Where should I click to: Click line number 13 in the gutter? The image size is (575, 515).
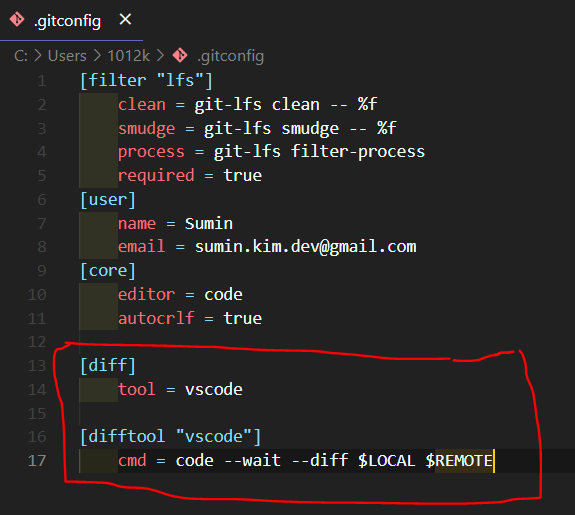click(37, 366)
